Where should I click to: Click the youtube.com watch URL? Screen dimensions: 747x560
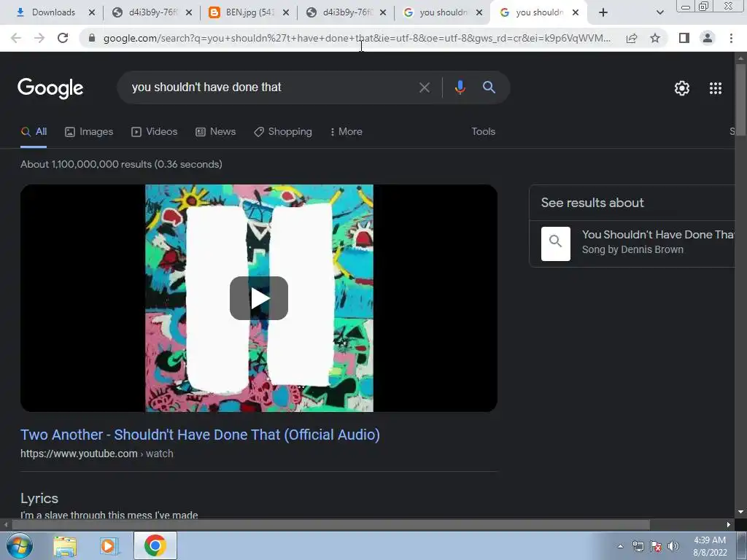coord(97,454)
